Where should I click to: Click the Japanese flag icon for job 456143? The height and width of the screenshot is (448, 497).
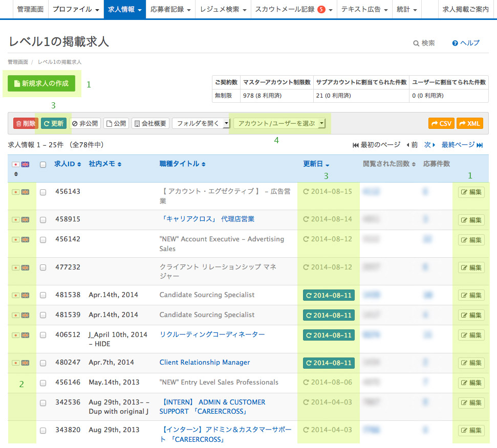click(x=15, y=192)
